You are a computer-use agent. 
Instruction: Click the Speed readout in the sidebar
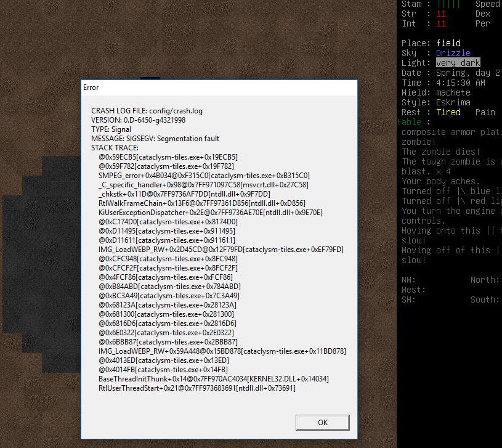coord(487,4)
